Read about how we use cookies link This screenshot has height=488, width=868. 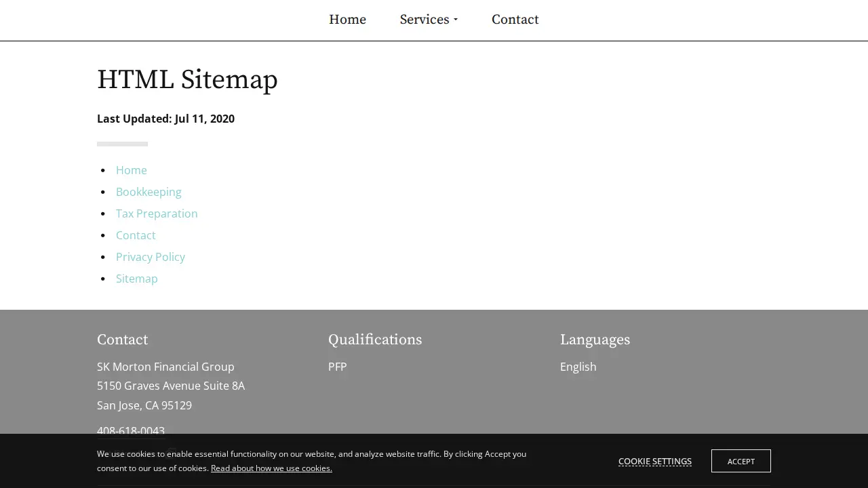pos(271,468)
